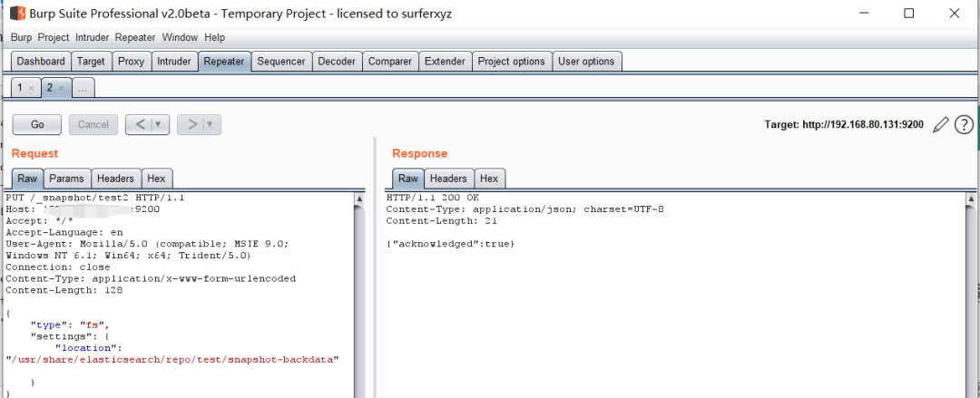Switch to the Dashboard tab
Viewport: 980px width, 398px height.
(x=41, y=62)
